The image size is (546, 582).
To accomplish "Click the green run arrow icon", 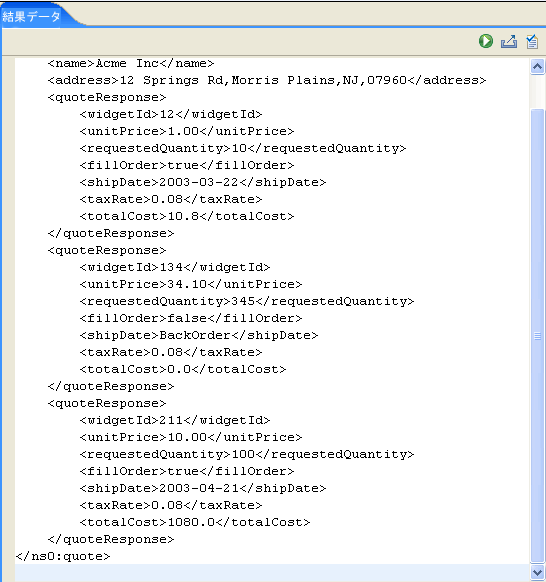I will click(486, 41).
